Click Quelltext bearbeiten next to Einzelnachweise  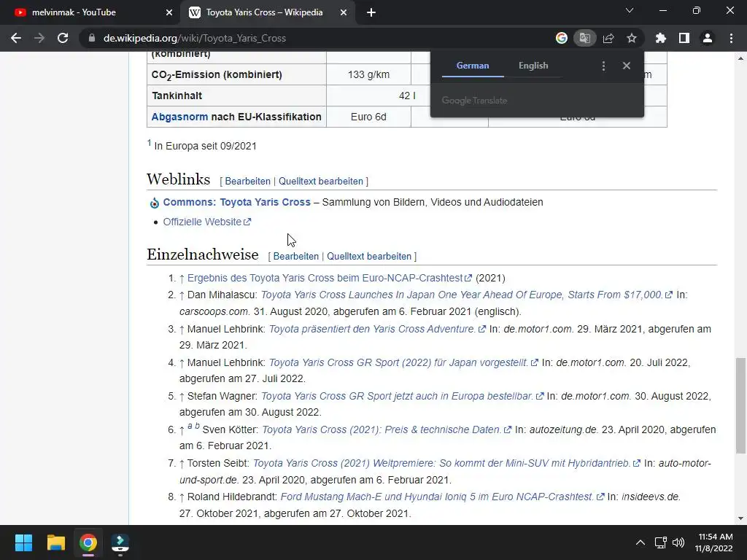[x=368, y=256]
